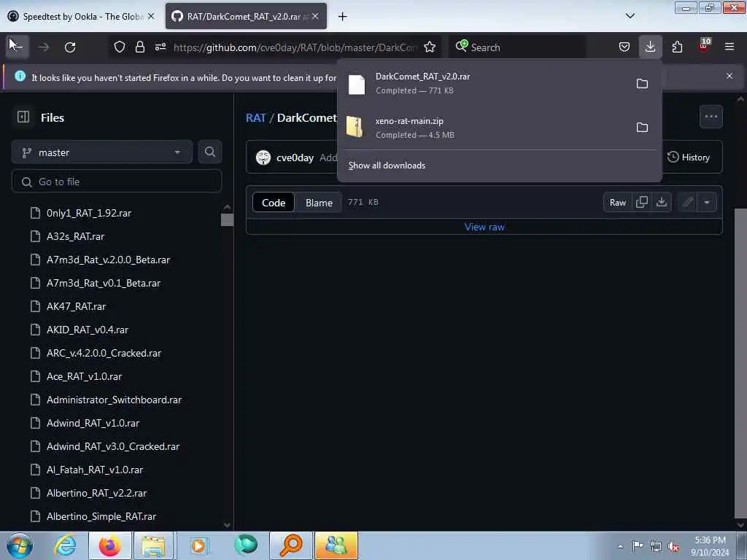Open Windows Explorer from the taskbar
Image resolution: width=747 pixels, height=560 pixels.
[153, 545]
